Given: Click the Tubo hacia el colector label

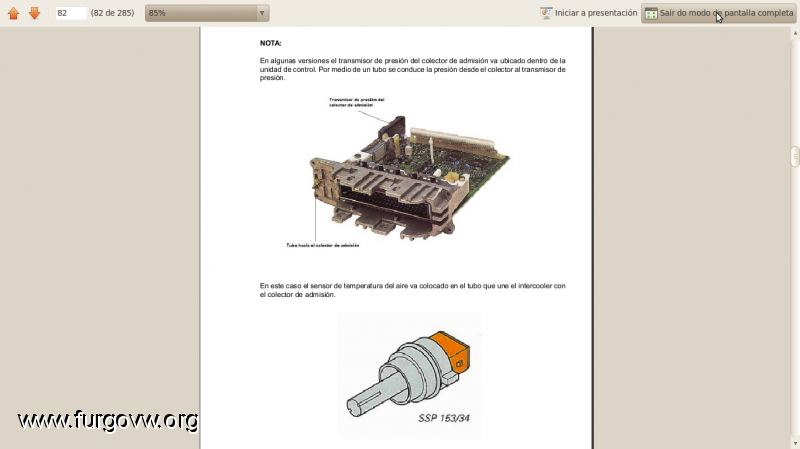Looking at the screenshot, I should pos(322,245).
